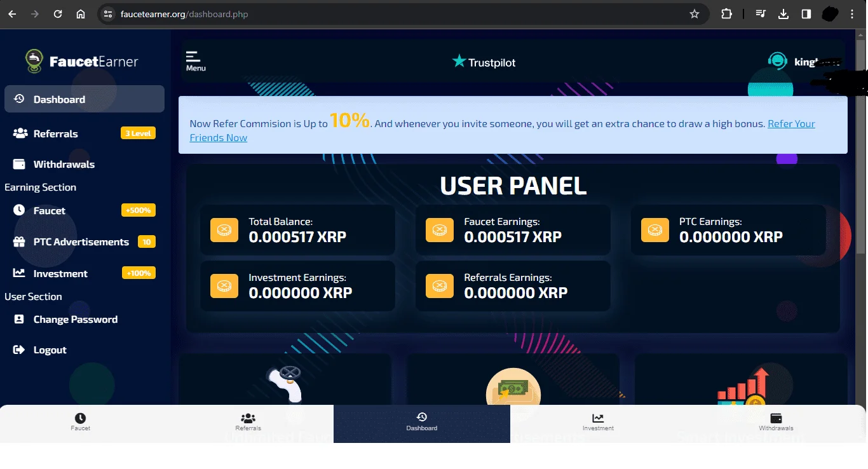Toggle the hamburger Menu button
This screenshot has height=469, width=868.
coord(196,61)
